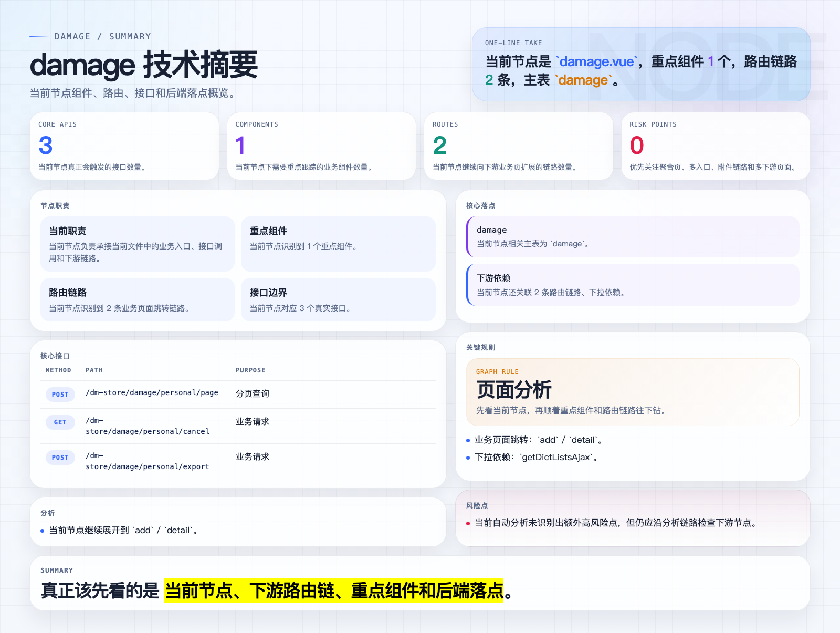Click the POST badge for personal/export
Screen dimensions: 840x633
(60, 458)
